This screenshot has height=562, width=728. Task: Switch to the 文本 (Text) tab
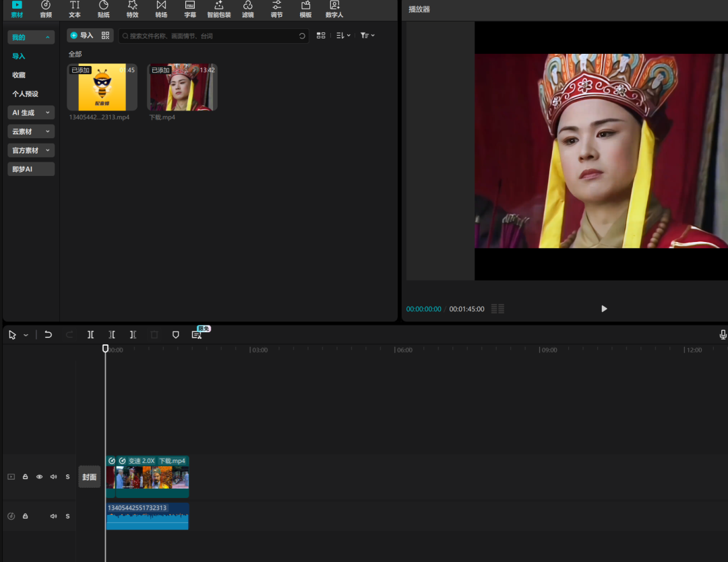(75, 9)
